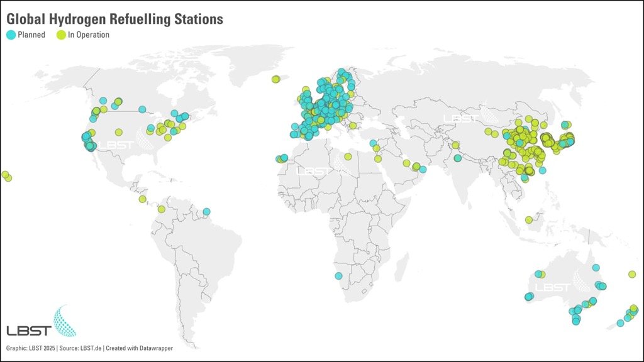The width and height of the screenshot is (644, 362).
Task: Select the operating station marker in Colombia
Action: pyautogui.click(x=162, y=209)
